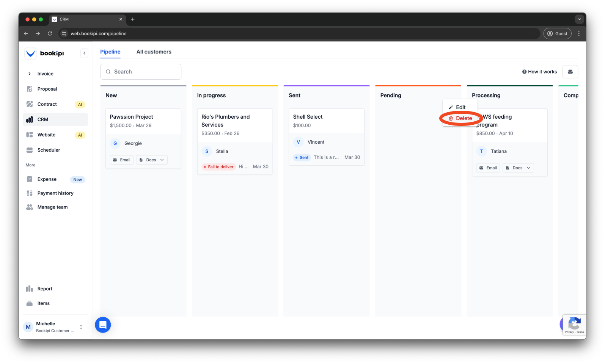Click the Expense icon in sidebar
Image resolution: width=605 pixels, height=364 pixels.
pos(30,179)
